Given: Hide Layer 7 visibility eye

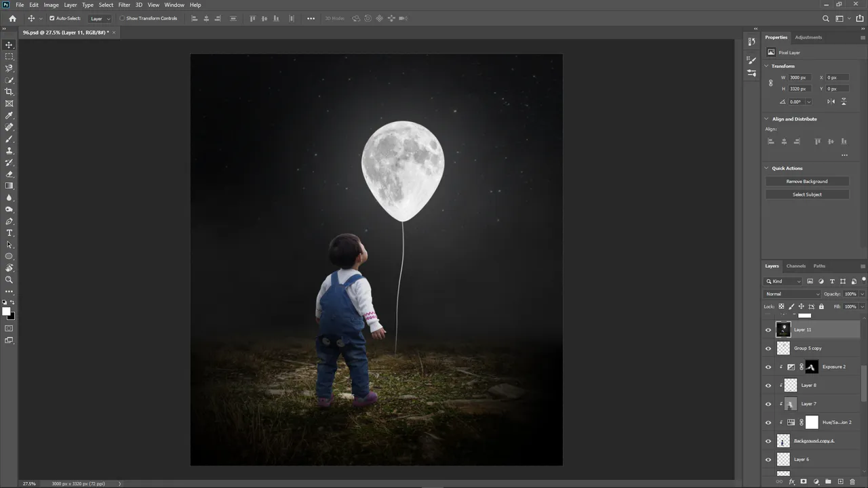Looking at the screenshot, I should click(768, 404).
